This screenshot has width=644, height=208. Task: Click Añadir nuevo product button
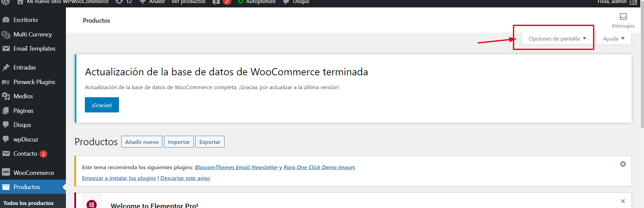(142, 142)
